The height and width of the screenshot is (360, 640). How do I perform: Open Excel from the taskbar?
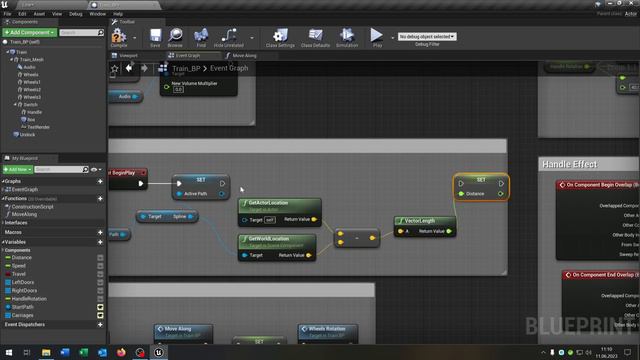[x=84, y=352]
